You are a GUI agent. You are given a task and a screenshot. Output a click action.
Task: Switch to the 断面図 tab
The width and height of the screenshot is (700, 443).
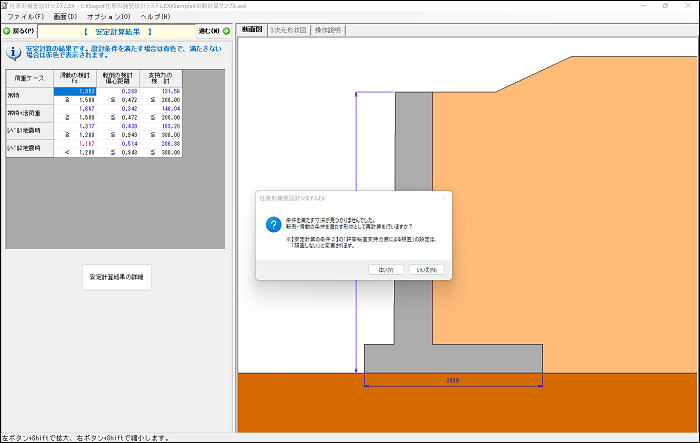[x=252, y=30]
